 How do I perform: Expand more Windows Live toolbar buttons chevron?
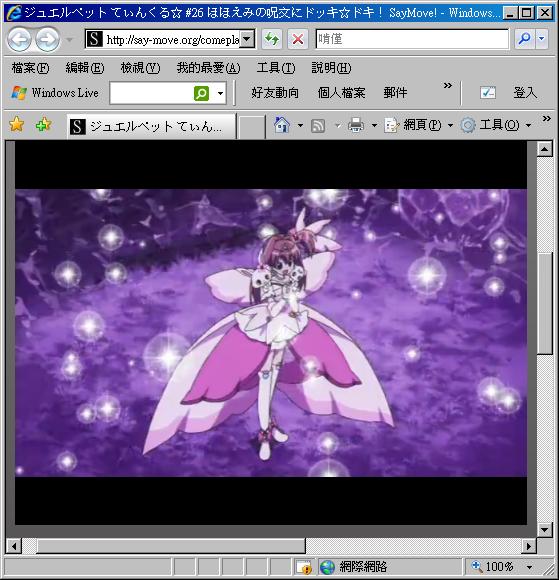[x=448, y=86]
